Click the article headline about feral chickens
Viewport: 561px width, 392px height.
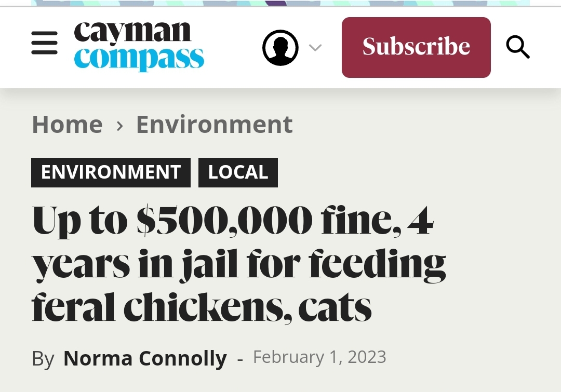point(238,264)
